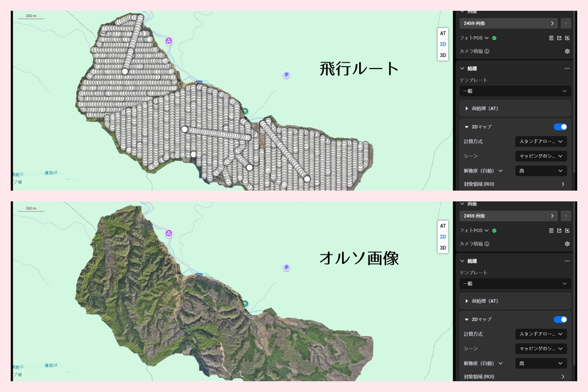The image size is (588, 392).
Task: Open 計算方式 dropdown in 飛行ルート panel
Action: (x=541, y=142)
